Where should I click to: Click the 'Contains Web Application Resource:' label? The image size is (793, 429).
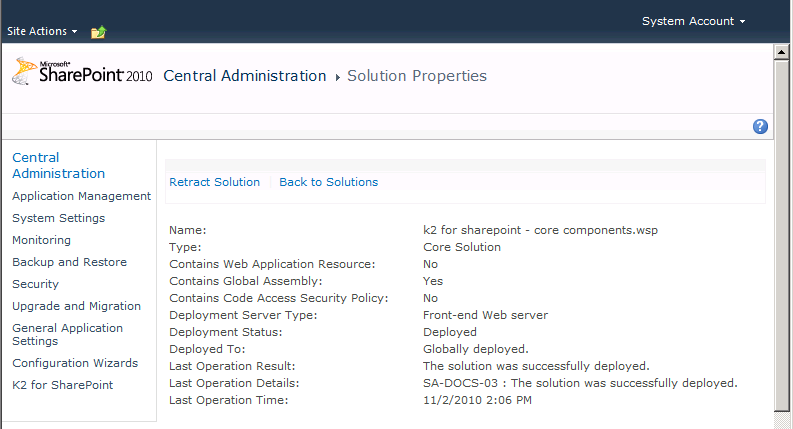tap(272, 264)
